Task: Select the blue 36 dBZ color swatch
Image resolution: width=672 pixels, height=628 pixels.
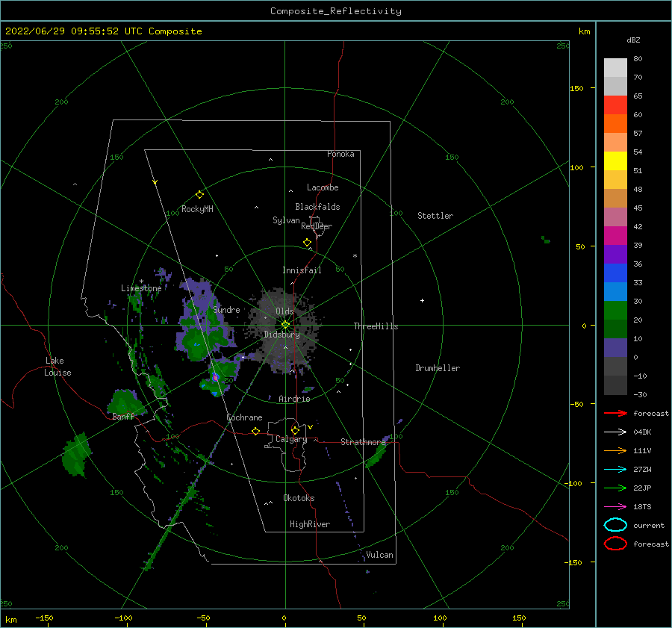Action: 615,273
